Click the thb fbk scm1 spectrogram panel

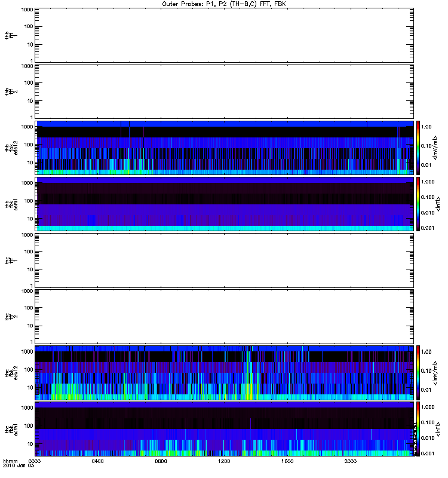(225, 204)
